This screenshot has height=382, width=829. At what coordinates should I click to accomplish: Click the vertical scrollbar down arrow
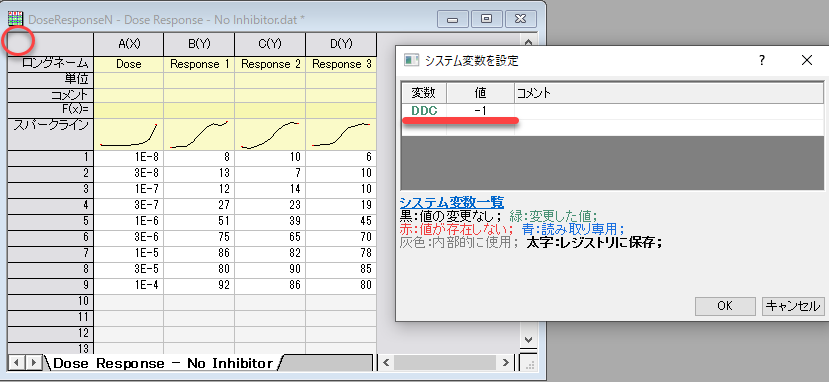point(528,339)
